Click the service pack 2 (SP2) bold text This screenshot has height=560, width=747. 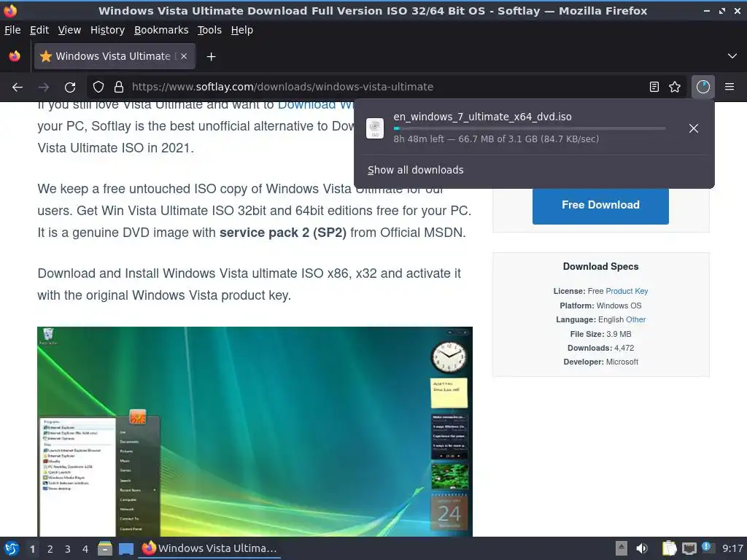coord(283,233)
